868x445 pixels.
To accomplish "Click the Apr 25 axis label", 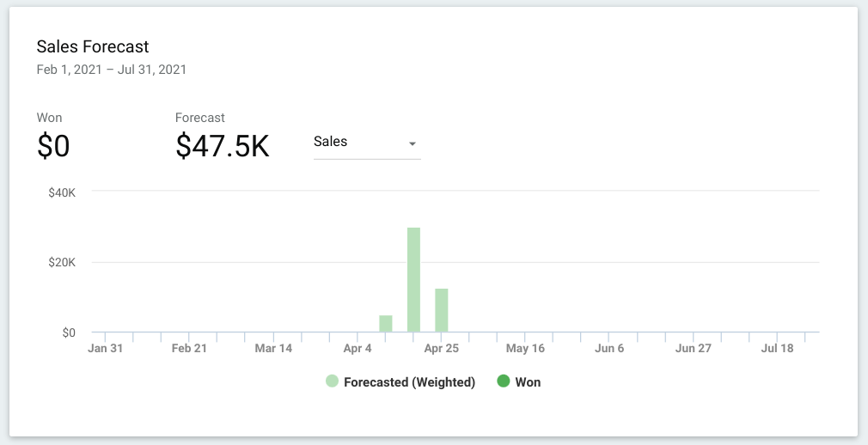I will [442, 349].
